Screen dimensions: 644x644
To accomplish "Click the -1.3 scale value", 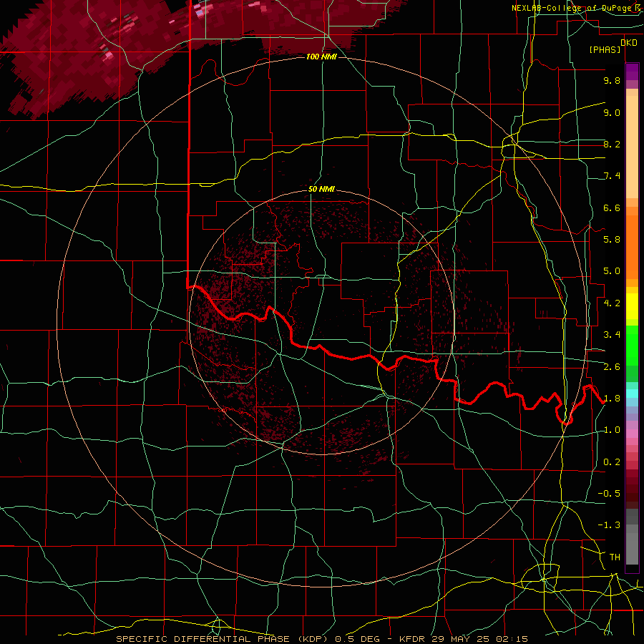I will tap(609, 525).
